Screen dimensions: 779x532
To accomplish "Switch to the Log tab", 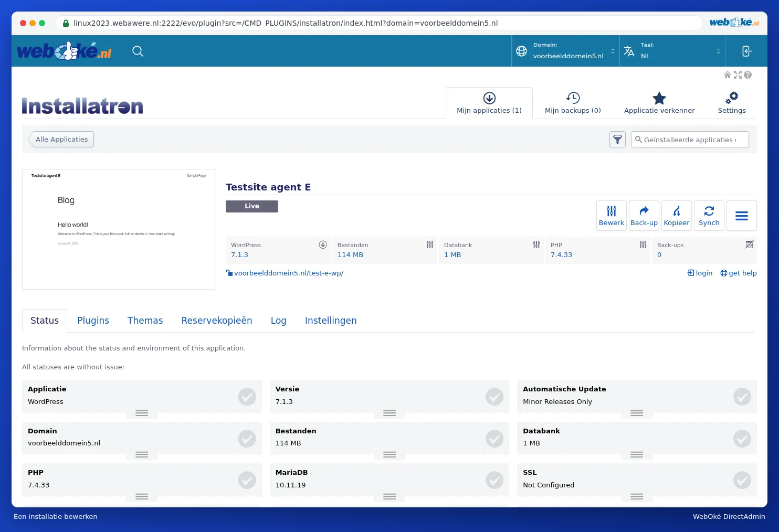I will 278,321.
